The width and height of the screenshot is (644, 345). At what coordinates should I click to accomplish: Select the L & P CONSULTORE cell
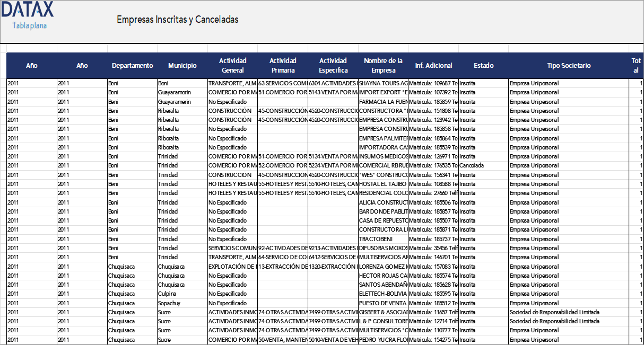pos(384,321)
